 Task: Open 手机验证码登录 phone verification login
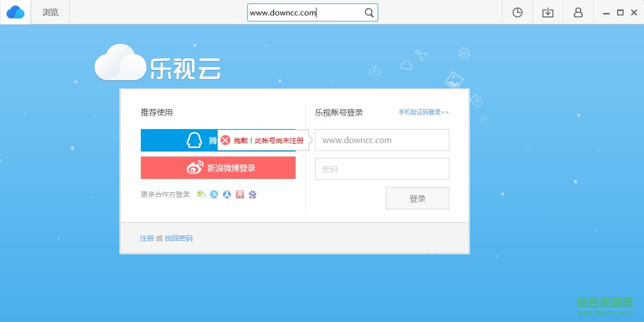tap(420, 112)
